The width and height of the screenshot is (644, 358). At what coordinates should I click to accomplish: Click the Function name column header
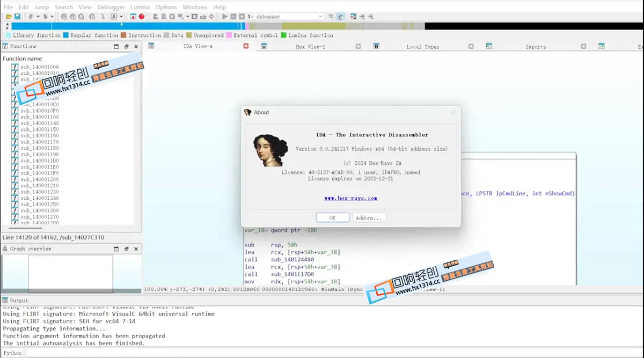23,59
